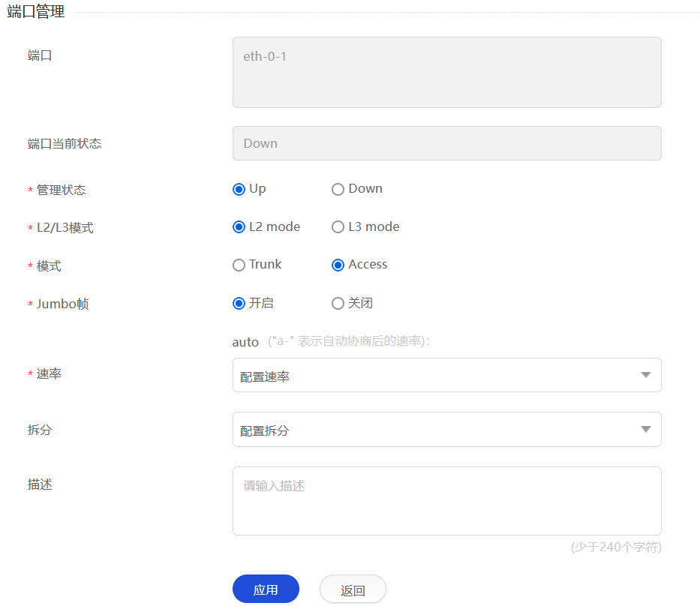The height and width of the screenshot is (612, 700).
Task: Enable Jumbo frame with 开启 radio
Action: point(239,304)
